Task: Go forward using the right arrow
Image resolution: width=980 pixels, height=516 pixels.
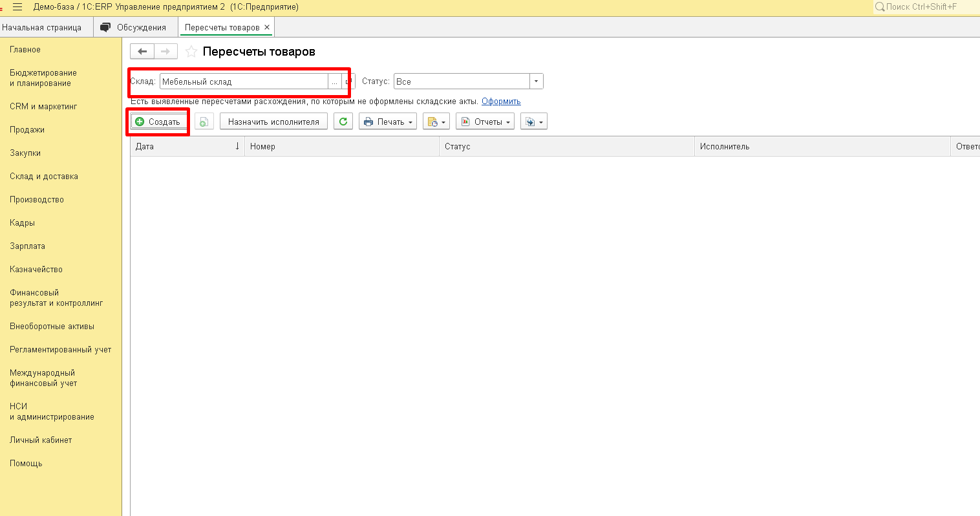Action: click(x=165, y=52)
